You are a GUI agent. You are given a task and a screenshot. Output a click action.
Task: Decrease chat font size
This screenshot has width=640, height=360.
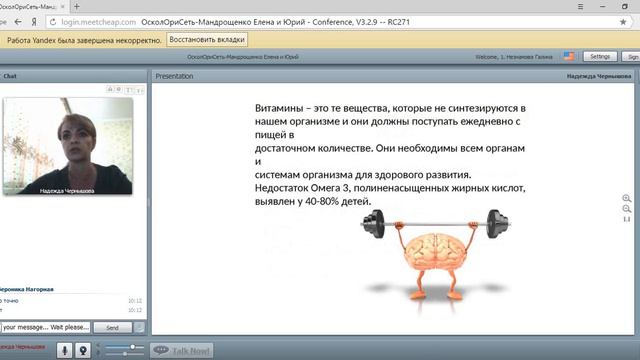[x=139, y=90]
